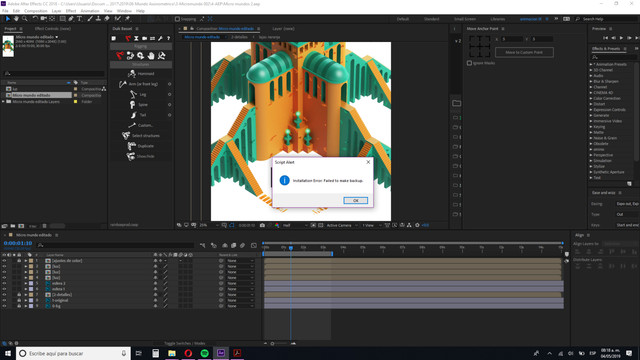Select the Zoom magnifier tool
The width and height of the screenshot is (640, 360).
pyautogui.click(x=24, y=19)
